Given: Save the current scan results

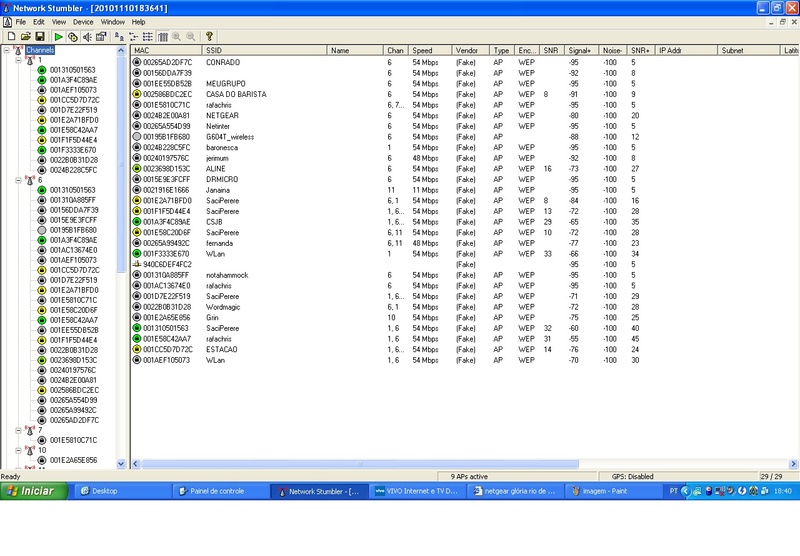Looking at the screenshot, I should point(40,36).
